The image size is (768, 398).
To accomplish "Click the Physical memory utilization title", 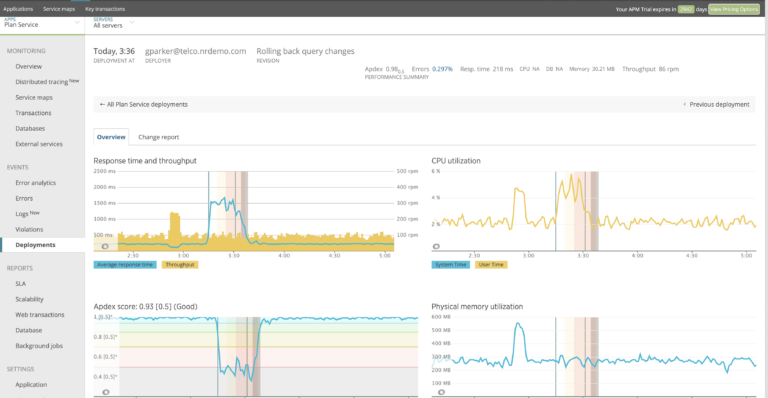I will (x=477, y=306).
